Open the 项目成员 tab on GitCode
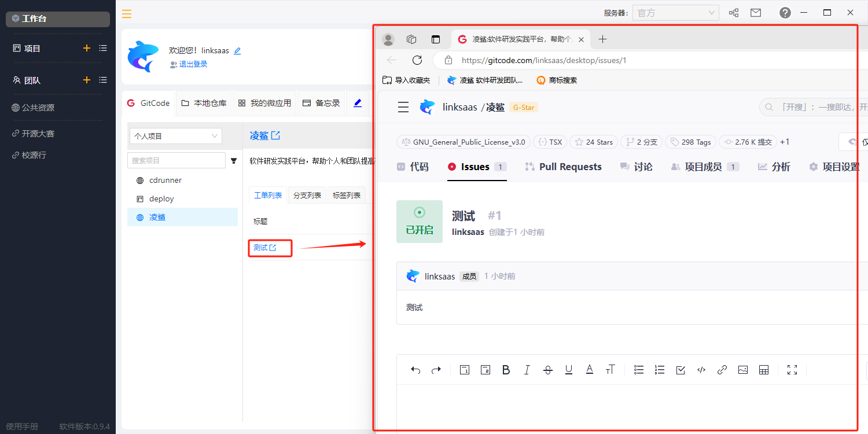This screenshot has width=868, height=434. click(705, 167)
